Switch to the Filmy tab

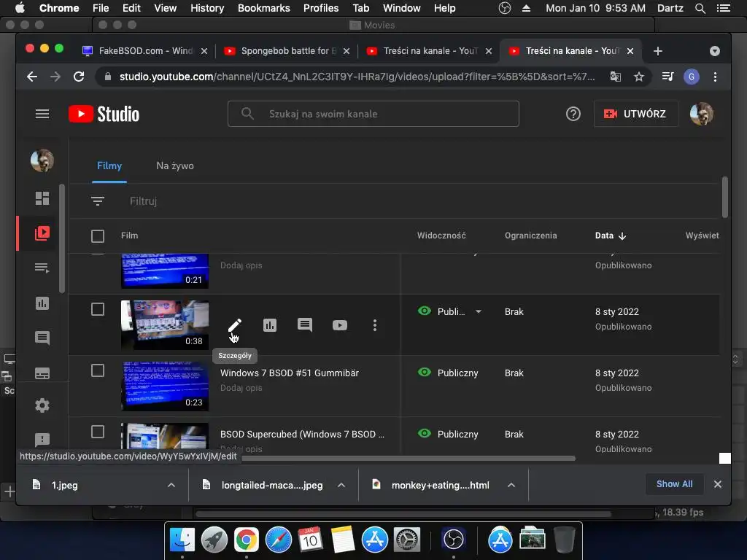(x=109, y=166)
